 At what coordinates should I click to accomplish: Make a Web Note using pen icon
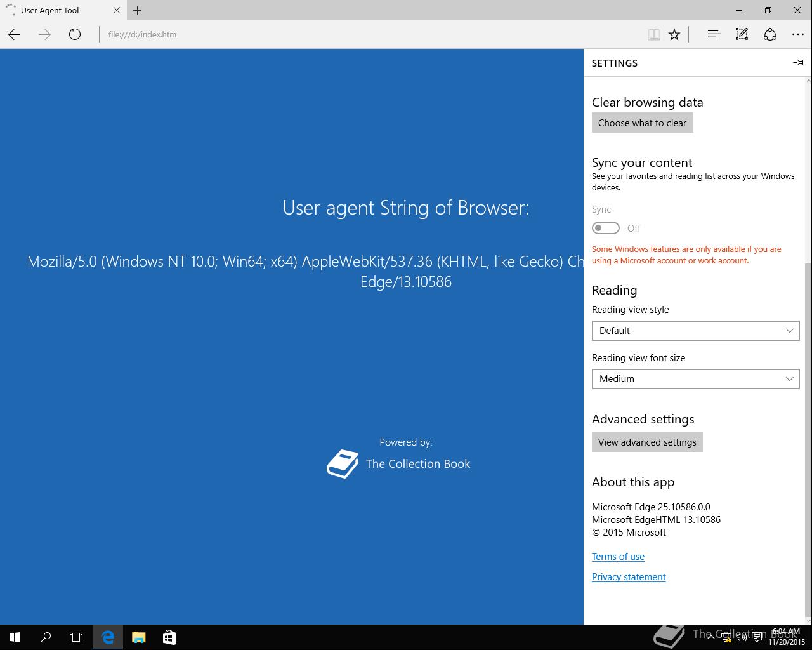tap(742, 34)
